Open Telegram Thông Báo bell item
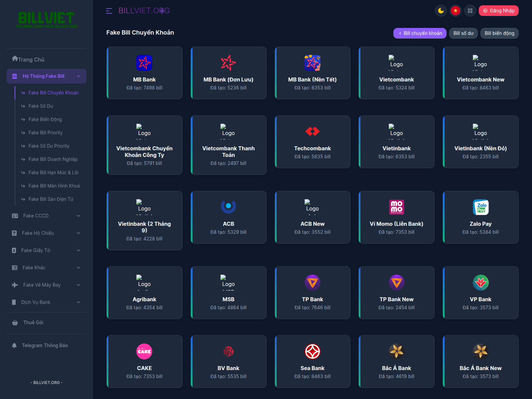The height and width of the screenshot is (399, 532). [47, 345]
